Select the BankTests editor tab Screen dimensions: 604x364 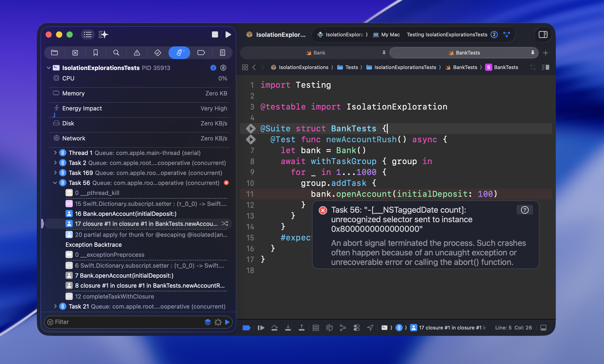[x=464, y=53]
